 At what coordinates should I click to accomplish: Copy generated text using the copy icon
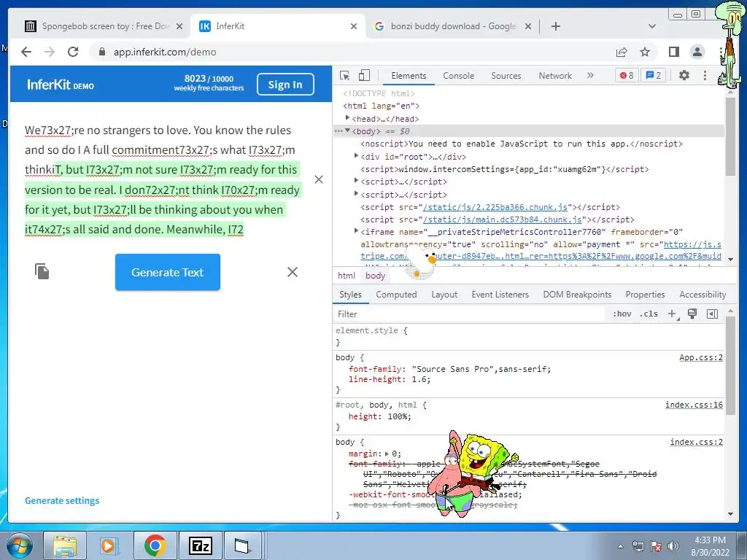click(x=42, y=271)
